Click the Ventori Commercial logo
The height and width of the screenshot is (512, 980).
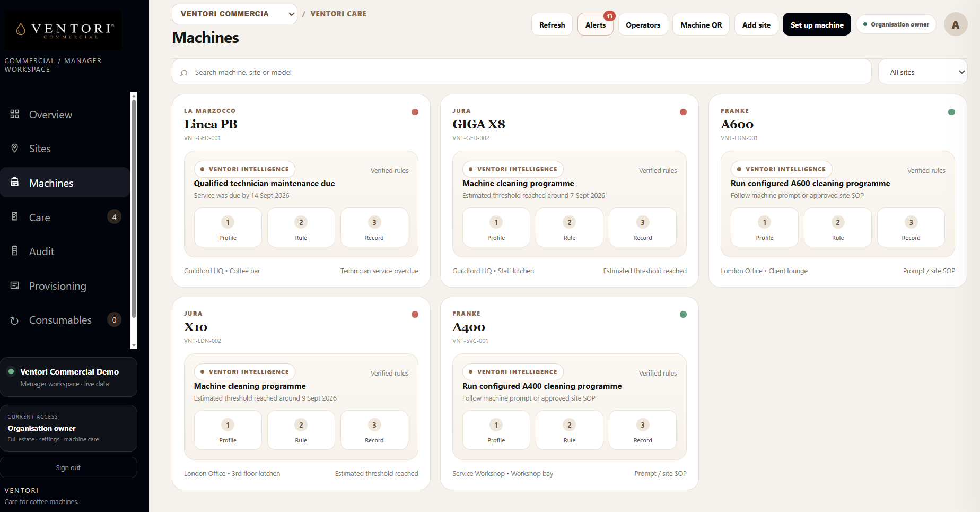[x=63, y=31]
